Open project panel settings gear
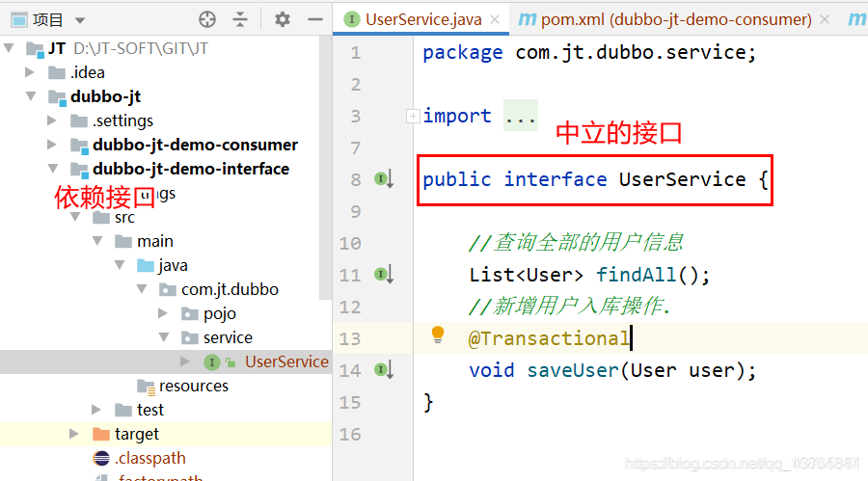Viewport: 868px width, 481px height. tap(283, 19)
